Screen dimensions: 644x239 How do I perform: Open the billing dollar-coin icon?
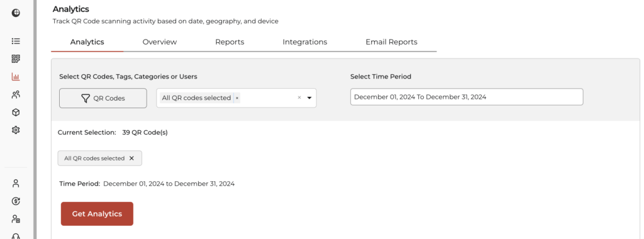pos(16,201)
